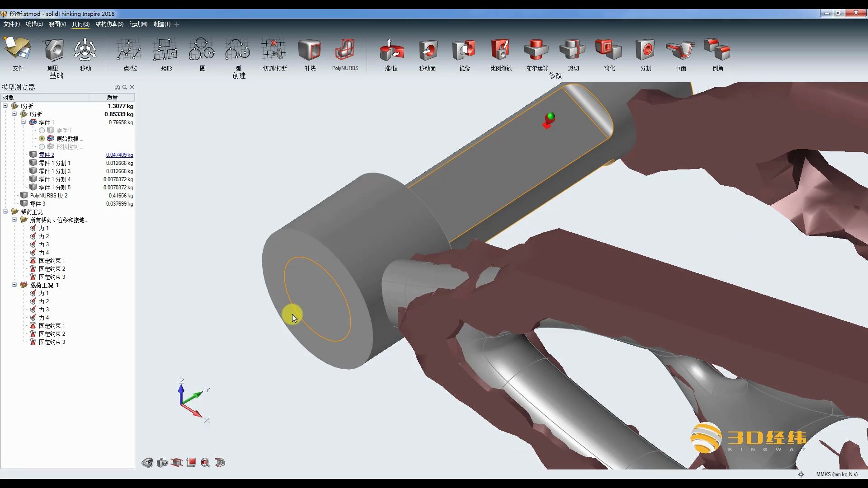Select the 矩形 rectangle tool

coord(165,49)
